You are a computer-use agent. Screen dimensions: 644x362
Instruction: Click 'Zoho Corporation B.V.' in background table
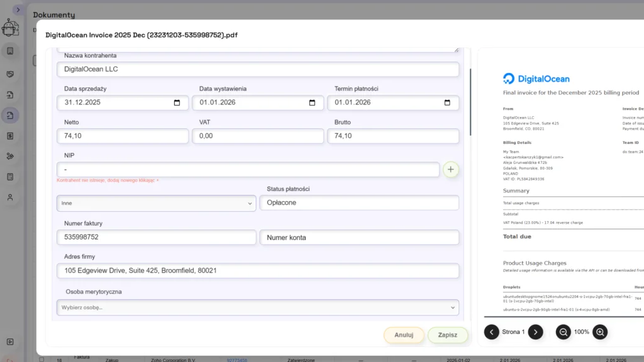tap(173, 360)
